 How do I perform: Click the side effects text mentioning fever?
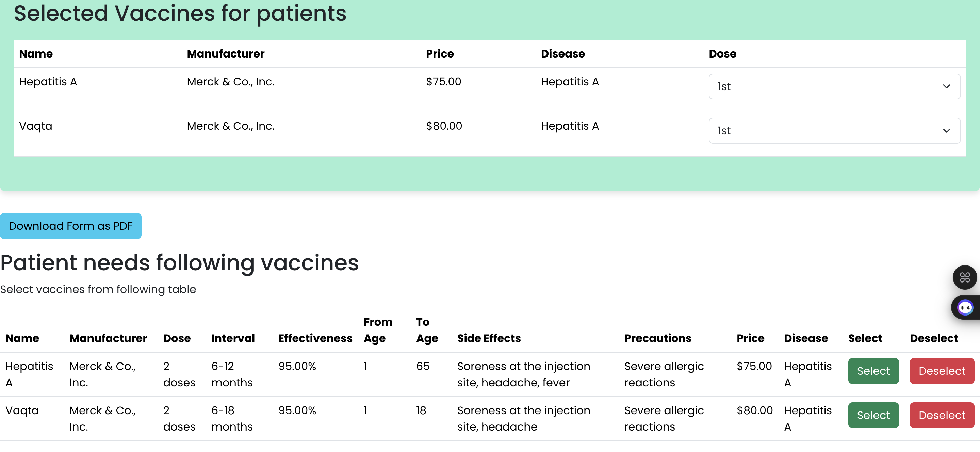pyautogui.click(x=523, y=374)
